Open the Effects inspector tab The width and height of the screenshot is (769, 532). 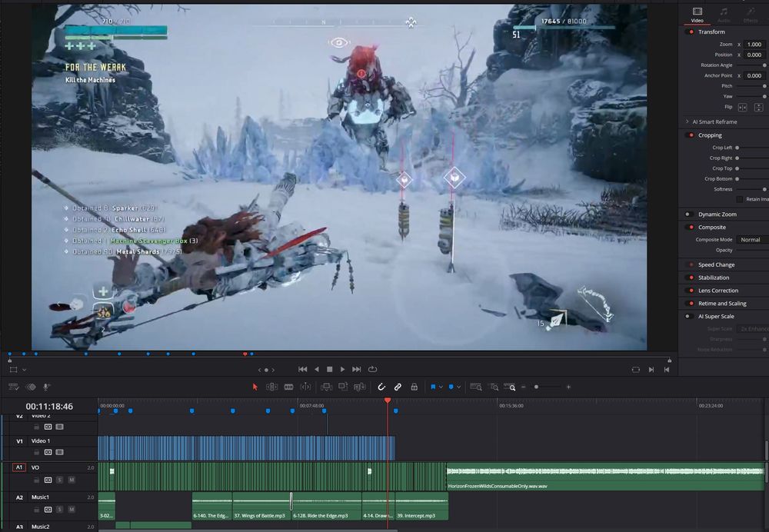click(x=750, y=15)
